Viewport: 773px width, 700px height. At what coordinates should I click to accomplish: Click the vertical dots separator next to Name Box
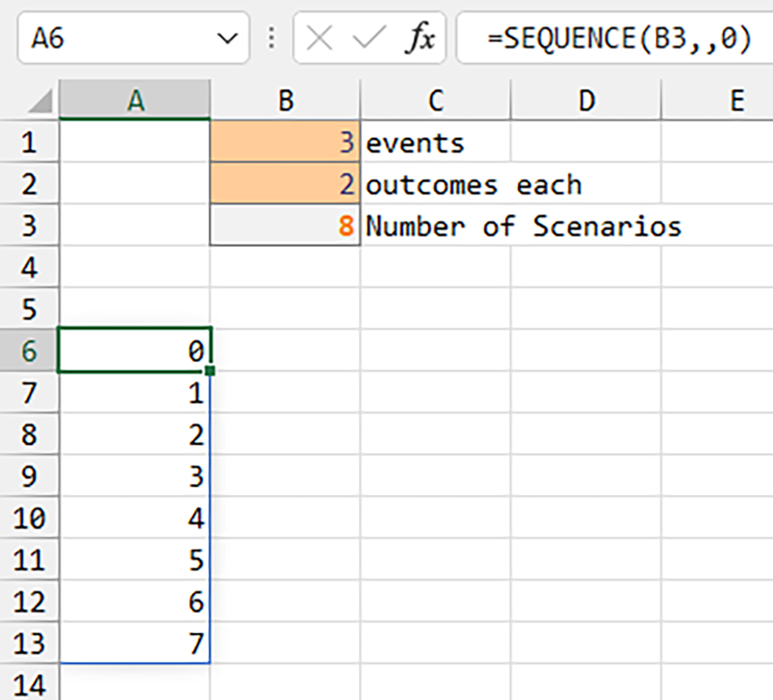pyautogui.click(x=270, y=37)
